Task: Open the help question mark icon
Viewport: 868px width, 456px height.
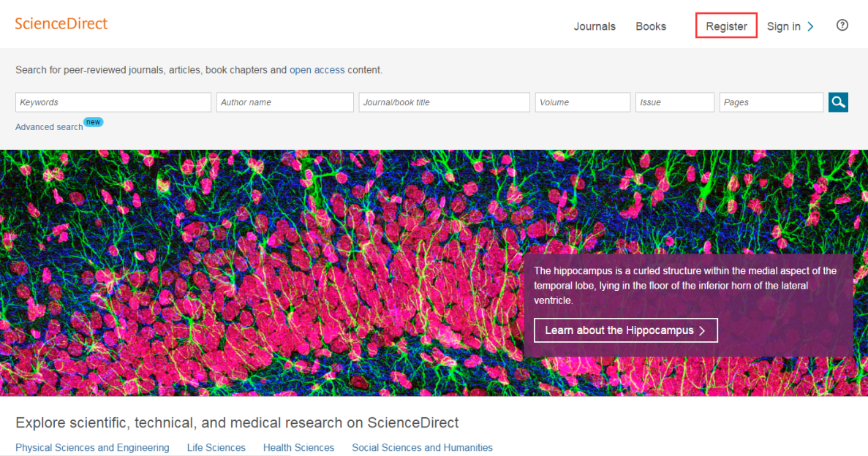Action: pos(842,26)
